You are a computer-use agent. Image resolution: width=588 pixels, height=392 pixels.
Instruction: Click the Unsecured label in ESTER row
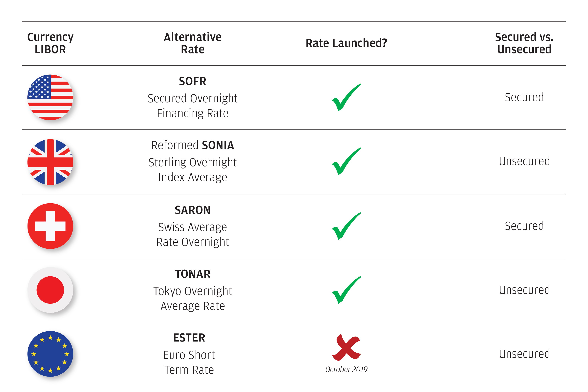(524, 354)
